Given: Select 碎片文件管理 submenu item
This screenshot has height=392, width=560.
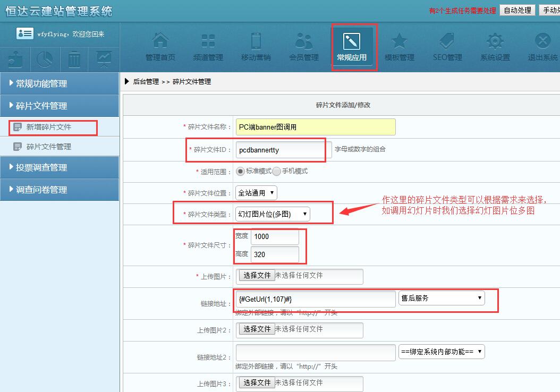Looking at the screenshot, I should point(49,147).
